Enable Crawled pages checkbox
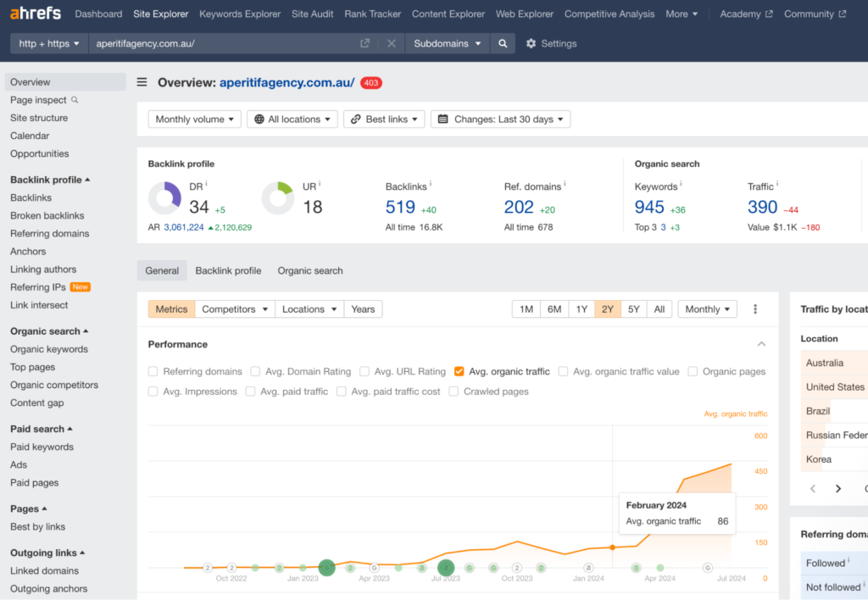Screen dimensions: 868x600 (x=453, y=392)
